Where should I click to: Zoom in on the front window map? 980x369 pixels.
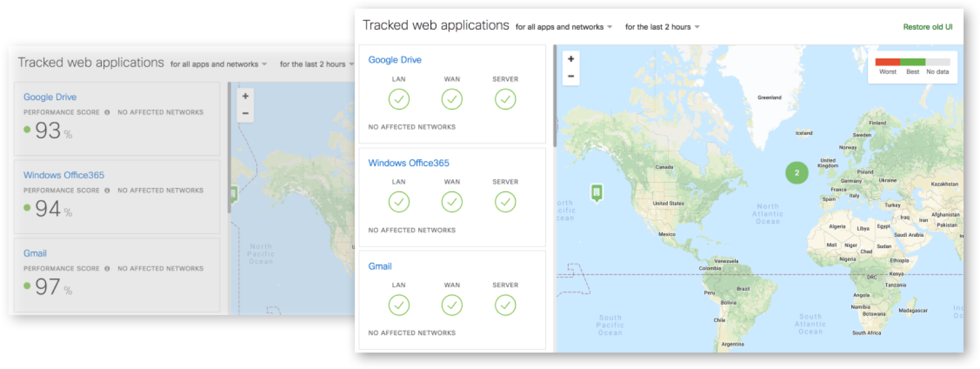tap(571, 59)
